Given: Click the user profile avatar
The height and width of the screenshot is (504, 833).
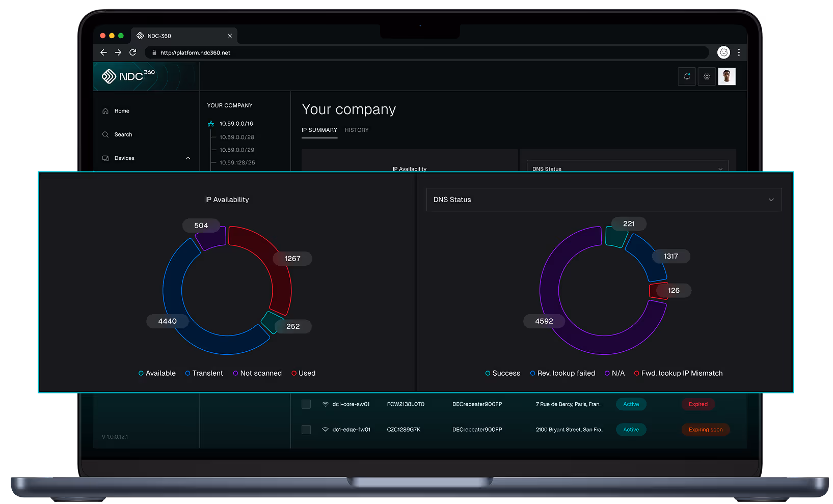Looking at the screenshot, I should 727,76.
